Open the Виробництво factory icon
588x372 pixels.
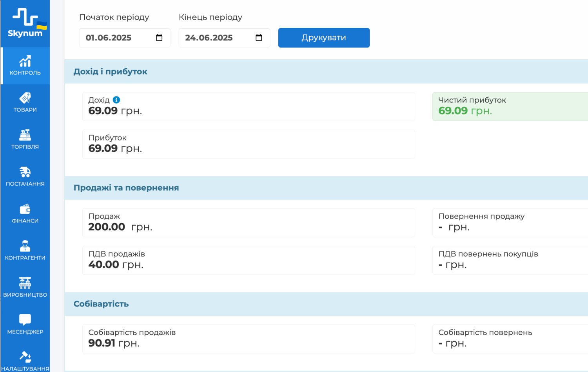coord(25,283)
